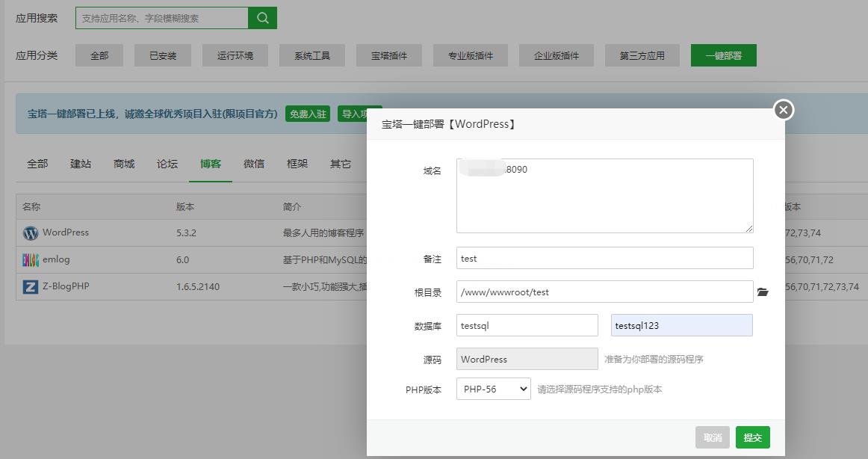Click the 备注 field containing test

604,258
